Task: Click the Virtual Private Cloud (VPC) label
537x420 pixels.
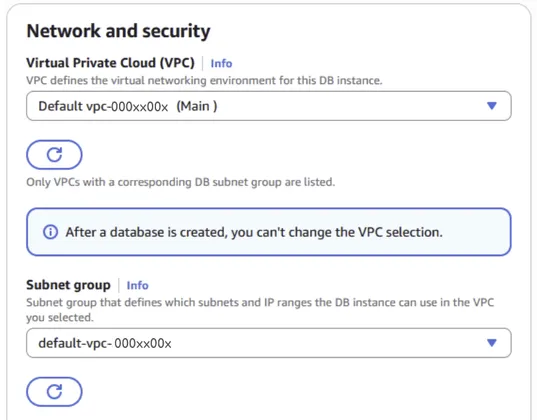Action: click(x=110, y=63)
